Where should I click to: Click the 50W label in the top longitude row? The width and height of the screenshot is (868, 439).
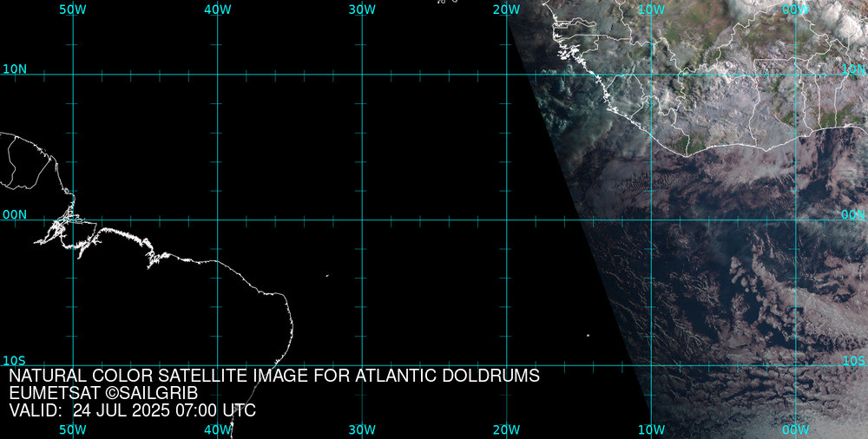pyautogui.click(x=73, y=10)
